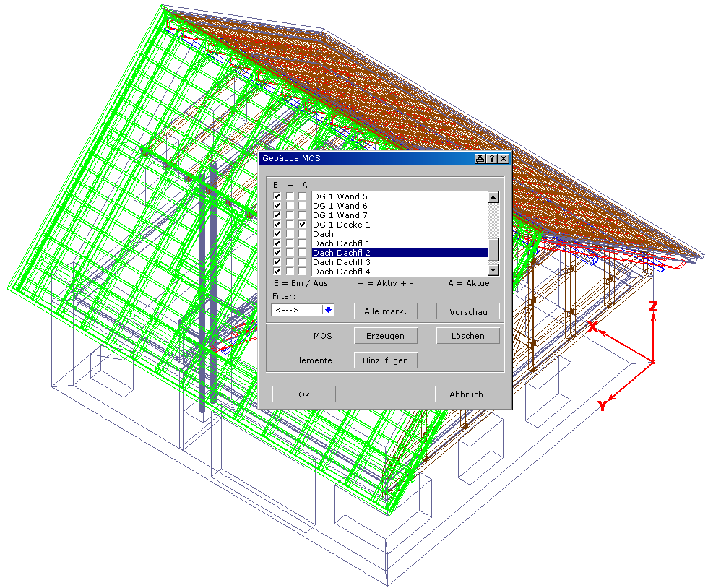Open help via the question mark button
This screenshot has width=708, height=588.
[x=491, y=159]
